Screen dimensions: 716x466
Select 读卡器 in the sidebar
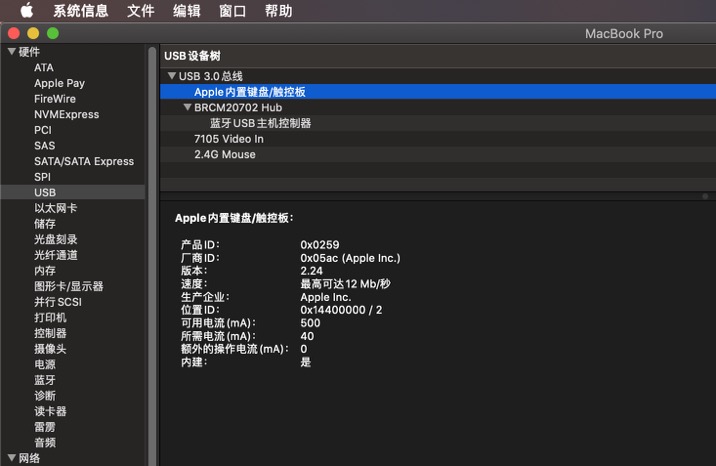[x=50, y=411]
